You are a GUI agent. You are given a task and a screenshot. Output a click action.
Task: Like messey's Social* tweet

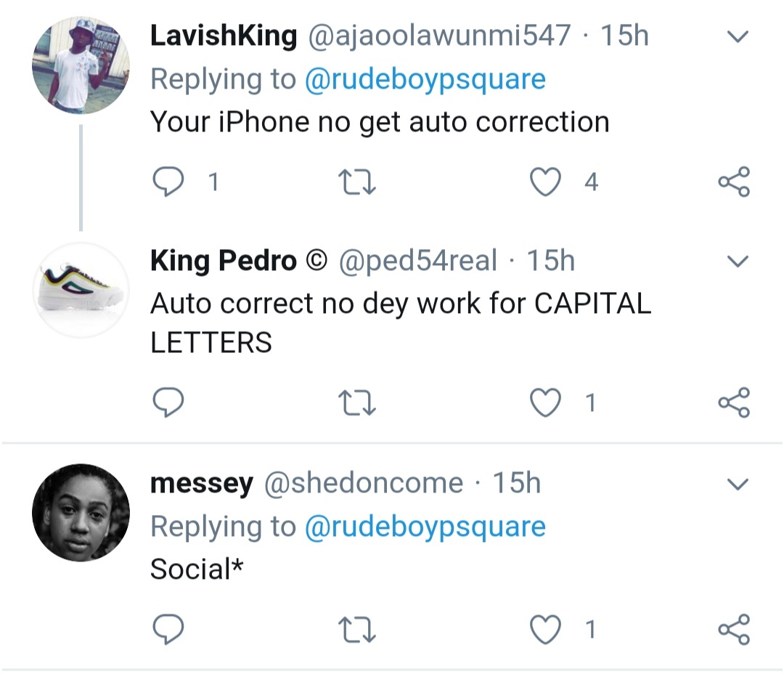click(x=545, y=629)
